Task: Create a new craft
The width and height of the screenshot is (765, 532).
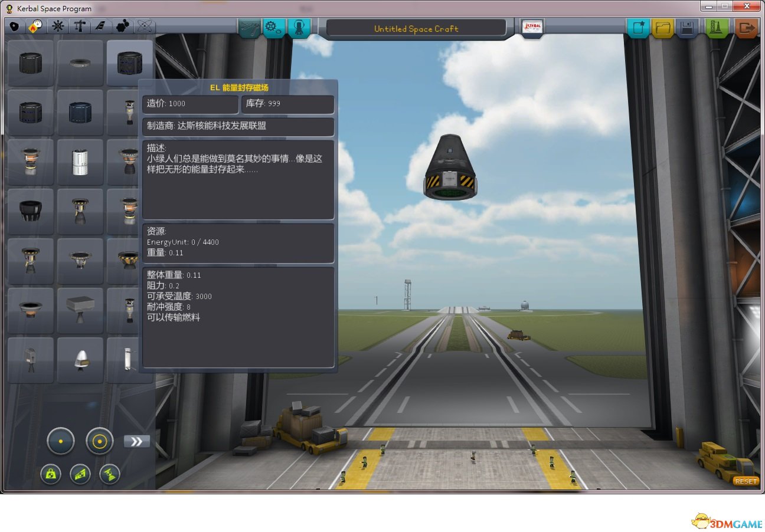Action: 638,28
